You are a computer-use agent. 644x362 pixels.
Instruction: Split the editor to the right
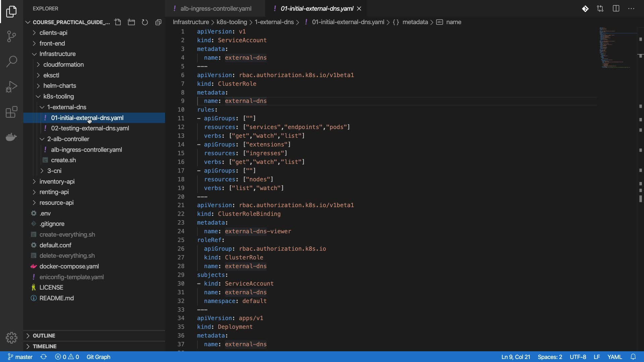click(616, 9)
